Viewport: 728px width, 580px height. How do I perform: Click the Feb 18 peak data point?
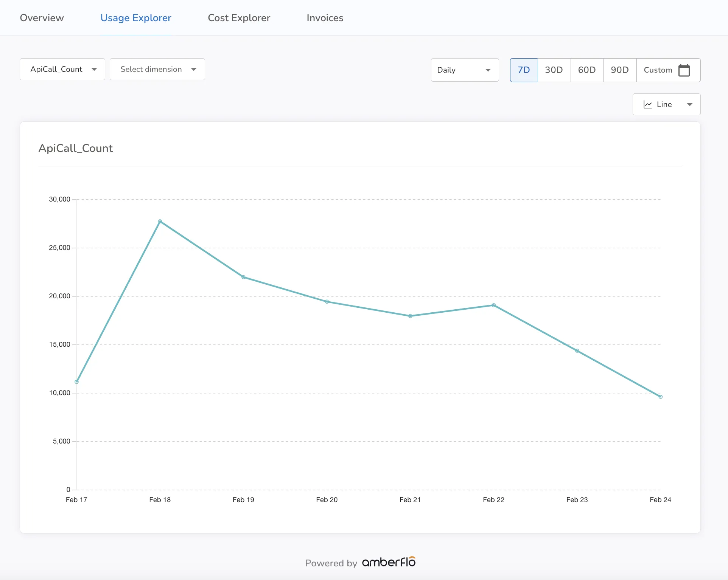[x=160, y=221]
